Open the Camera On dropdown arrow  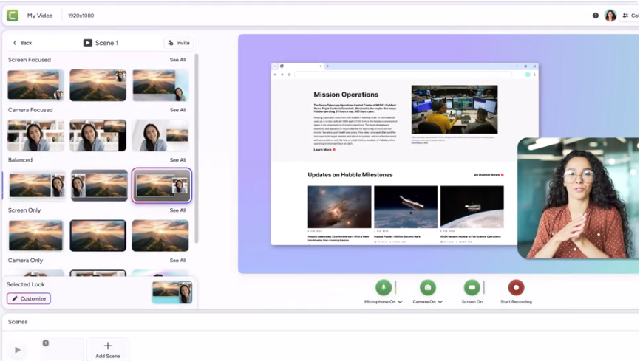[x=440, y=302]
